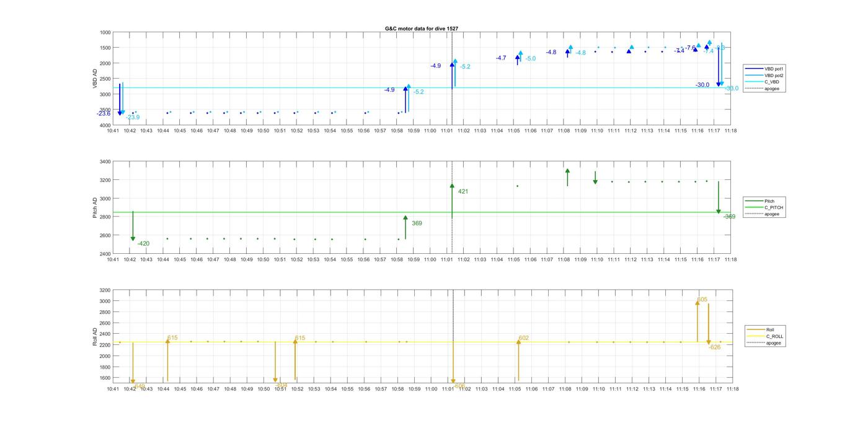Click the '-369' label at Pitch plot's right end
Screen dimensions: 868x430
click(729, 217)
